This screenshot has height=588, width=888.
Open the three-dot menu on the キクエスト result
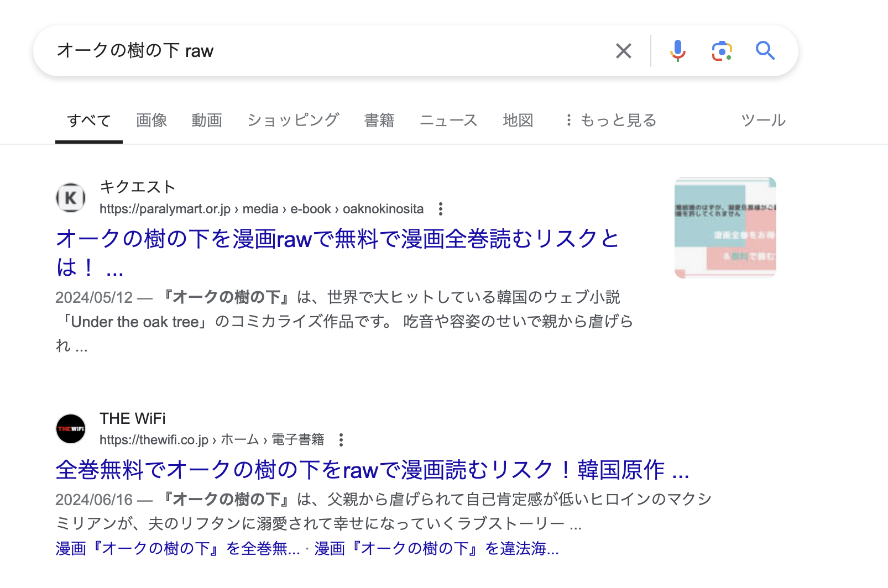point(440,209)
